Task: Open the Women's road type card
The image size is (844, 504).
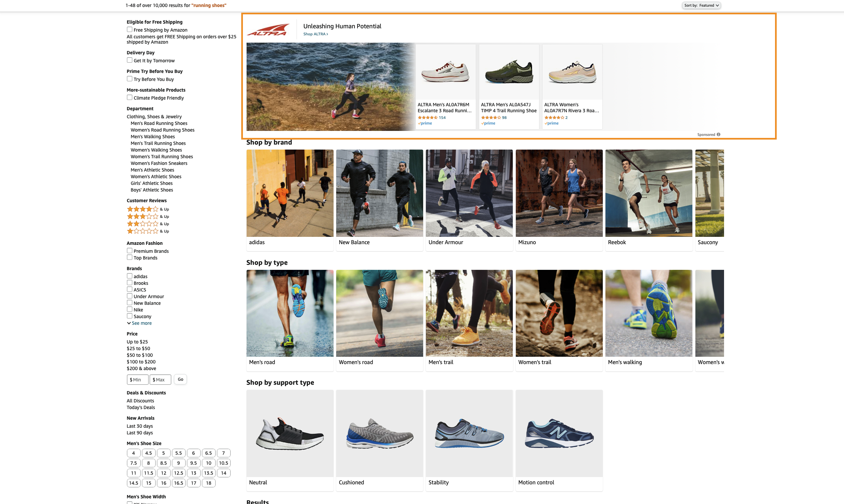Action: coord(380,320)
